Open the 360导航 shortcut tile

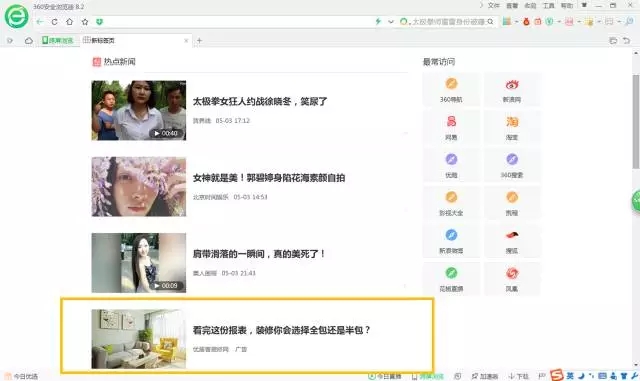point(451,90)
